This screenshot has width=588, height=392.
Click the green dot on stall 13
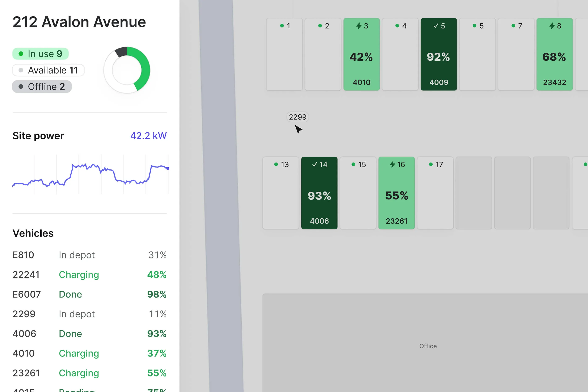point(276,164)
